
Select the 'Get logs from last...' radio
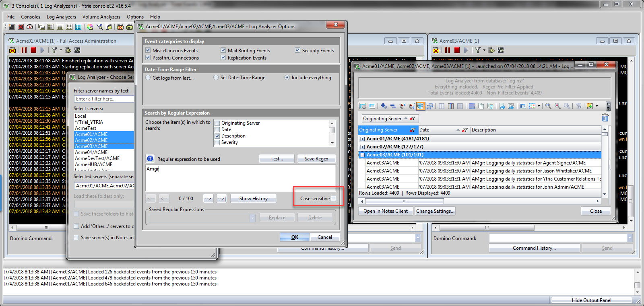[x=148, y=78]
